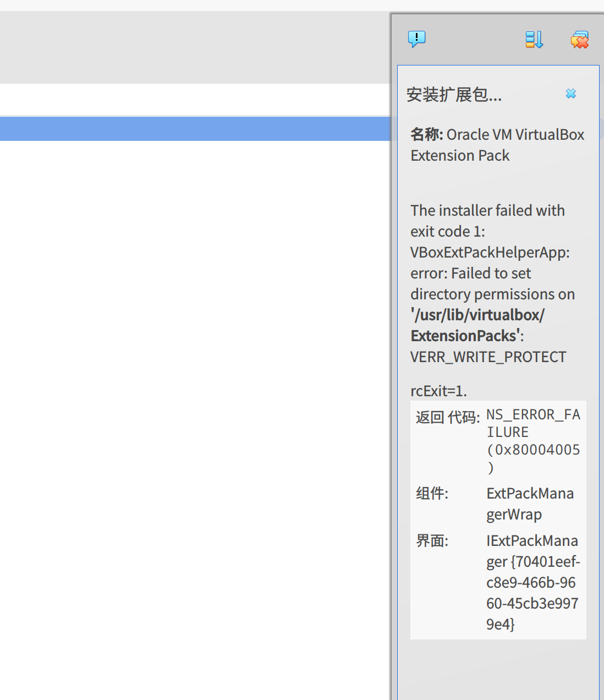The image size is (604, 700).
Task: Select the NS_ERROR_FAILURE (0x80004005) value
Action: pyautogui.click(x=533, y=441)
